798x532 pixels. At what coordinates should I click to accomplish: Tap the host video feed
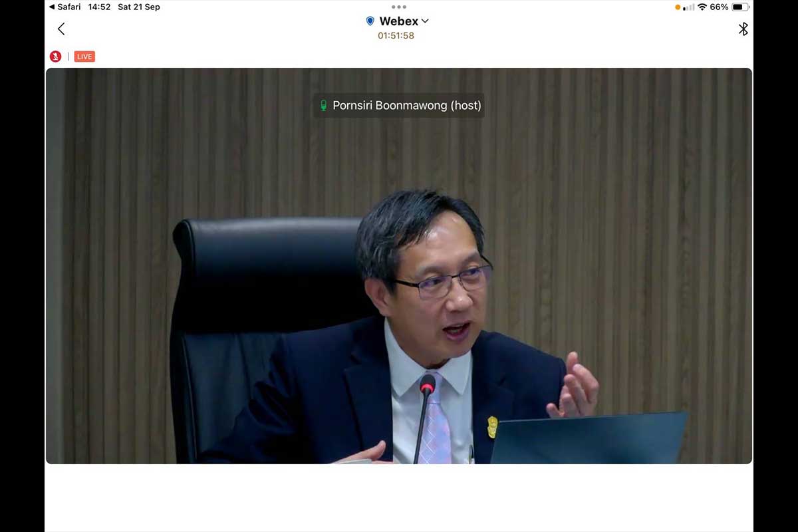pos(399,299)
